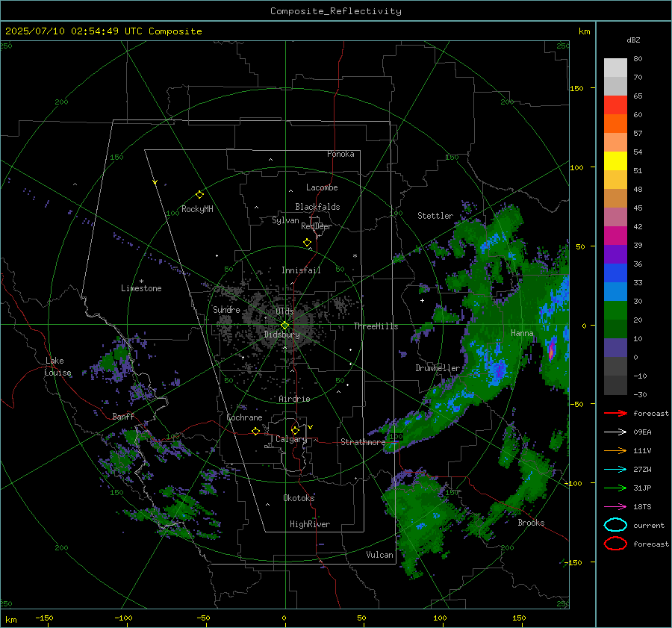Select the tan 45-48 dBZ color swatch

coord(615,198)
